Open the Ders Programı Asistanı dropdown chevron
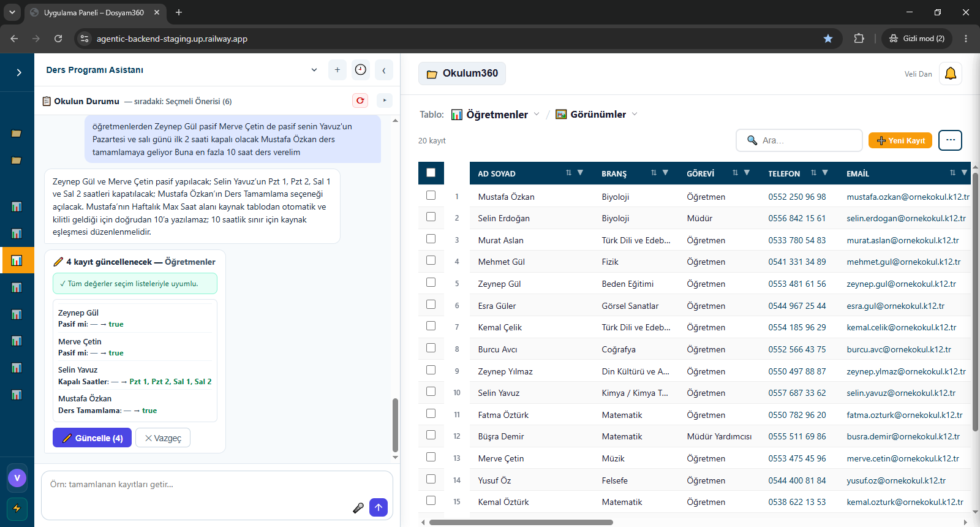This screenshot has height=527, width=980. coord(314,70)
